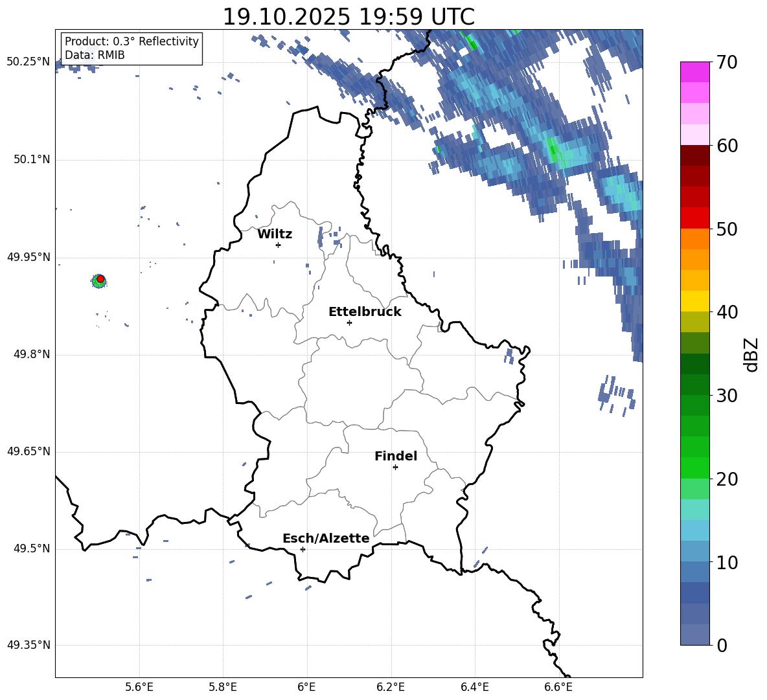
Task: Click the turquoise colorbar swatch below 20
Action: [694, 510]
